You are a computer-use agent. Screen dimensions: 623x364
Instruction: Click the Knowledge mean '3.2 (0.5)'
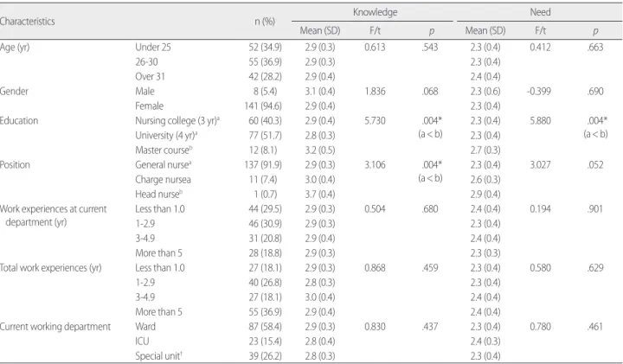(320, 150)
